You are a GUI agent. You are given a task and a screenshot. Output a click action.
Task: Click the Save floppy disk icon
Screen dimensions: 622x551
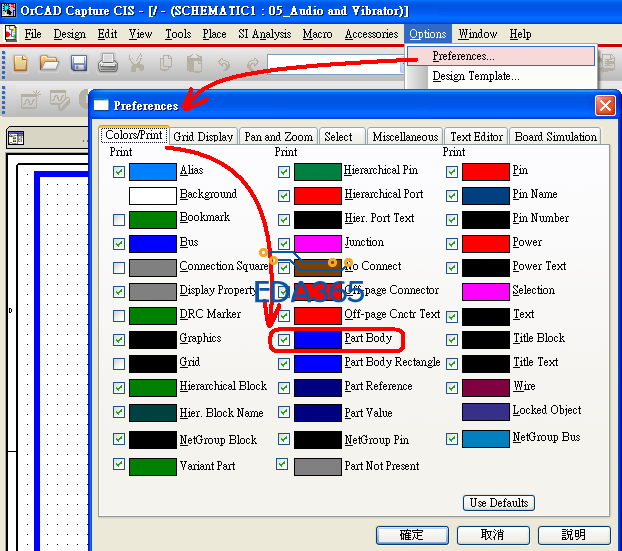coord(79,63)
